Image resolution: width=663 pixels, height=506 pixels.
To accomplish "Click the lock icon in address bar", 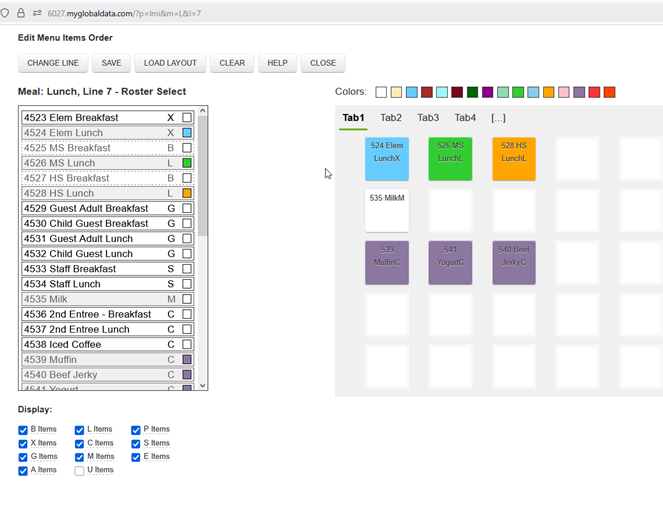I will point(21,13).
